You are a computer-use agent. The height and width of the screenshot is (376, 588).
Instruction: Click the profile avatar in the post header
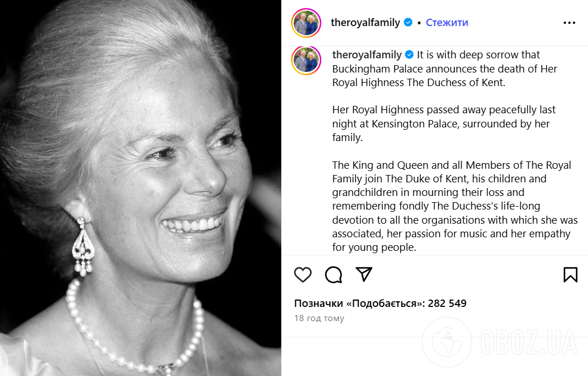tap(306, 23)
